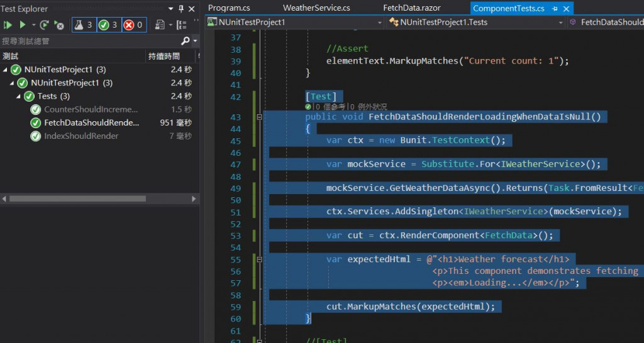This screenshot has width=644, height=343.
Task: Click the Group By hierarchy icon
Action: point(182,25)
